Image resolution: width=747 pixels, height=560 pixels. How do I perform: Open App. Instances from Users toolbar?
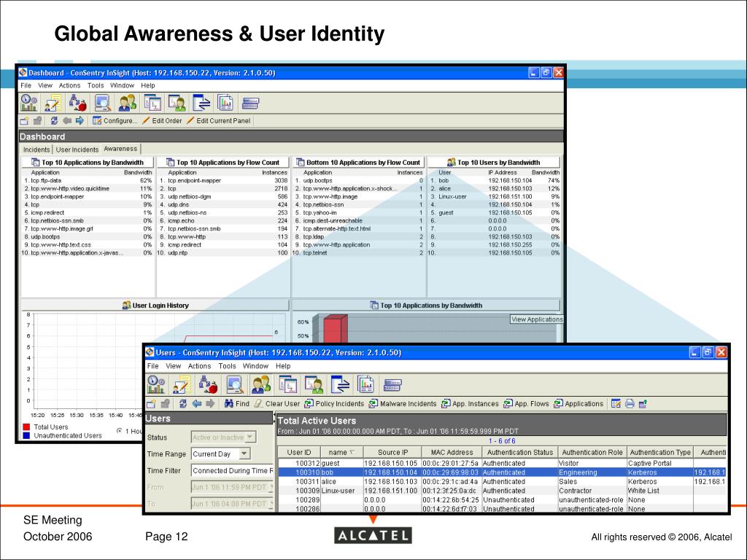[x=470, y=404]
